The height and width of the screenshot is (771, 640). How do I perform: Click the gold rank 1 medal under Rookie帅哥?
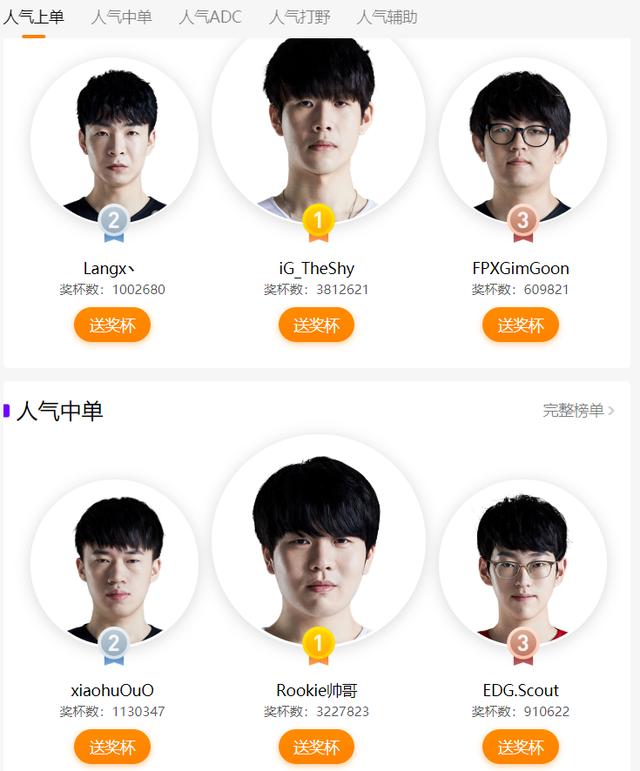(318, 646)
